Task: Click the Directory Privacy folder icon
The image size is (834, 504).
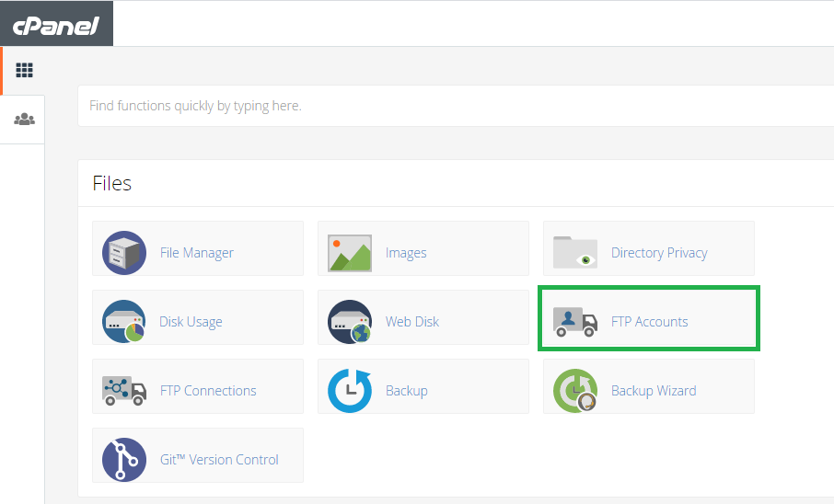Action: tap(575, 252)
